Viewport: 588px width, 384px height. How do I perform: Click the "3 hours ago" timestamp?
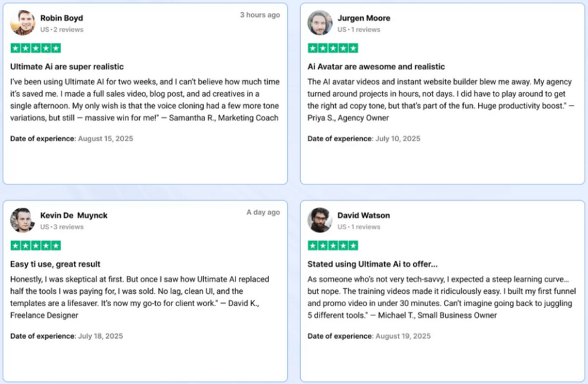pyautogui.click(x=260, y=15)
